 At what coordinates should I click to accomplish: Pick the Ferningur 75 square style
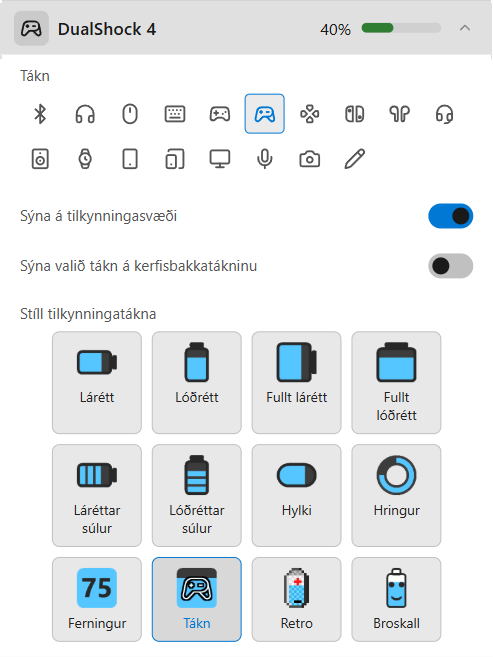click(x=97, y=599)
